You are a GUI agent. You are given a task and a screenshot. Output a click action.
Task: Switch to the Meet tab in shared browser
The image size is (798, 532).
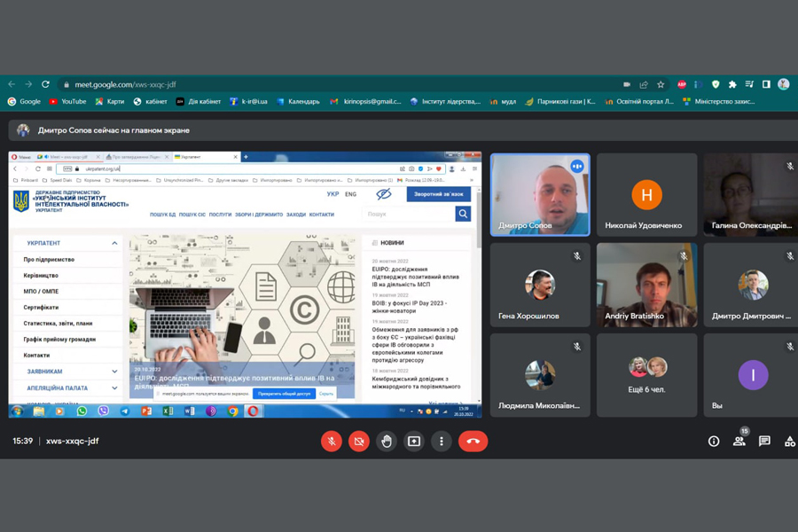click(x=66, y=157)
